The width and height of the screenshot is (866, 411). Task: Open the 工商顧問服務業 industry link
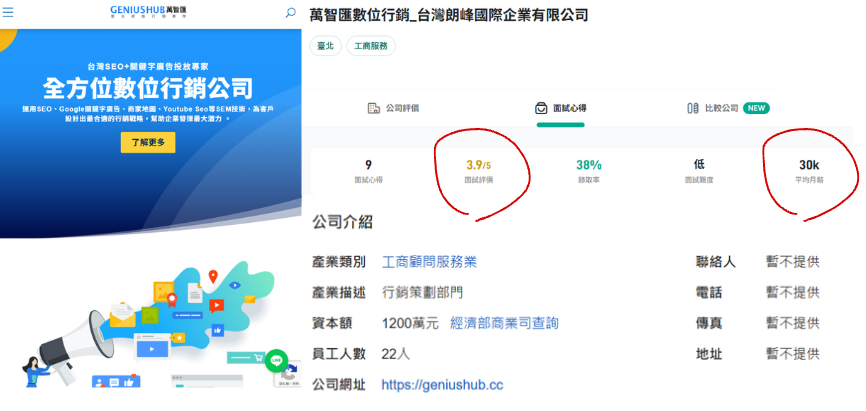(x=429, y=262)
